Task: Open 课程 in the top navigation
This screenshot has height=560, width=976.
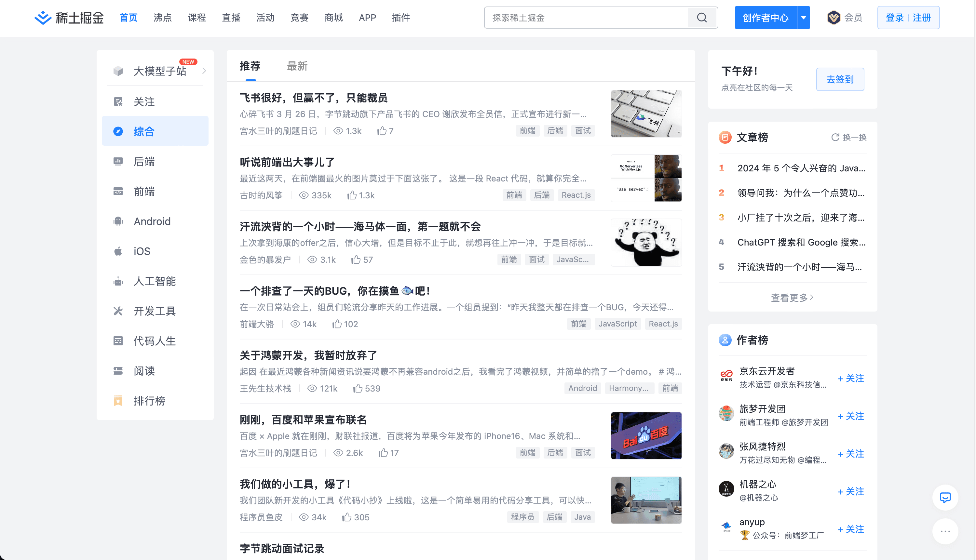Action: 197,18
